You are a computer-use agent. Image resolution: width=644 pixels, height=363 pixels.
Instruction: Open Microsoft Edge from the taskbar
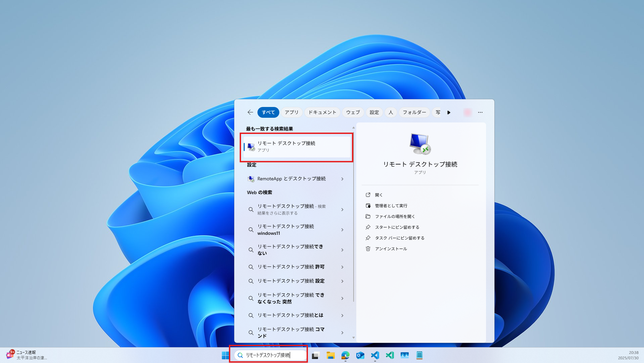coord(346,355)
